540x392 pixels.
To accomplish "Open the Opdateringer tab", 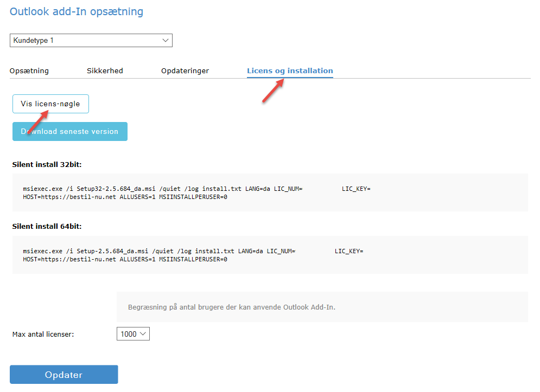I will tap(185, 70).
